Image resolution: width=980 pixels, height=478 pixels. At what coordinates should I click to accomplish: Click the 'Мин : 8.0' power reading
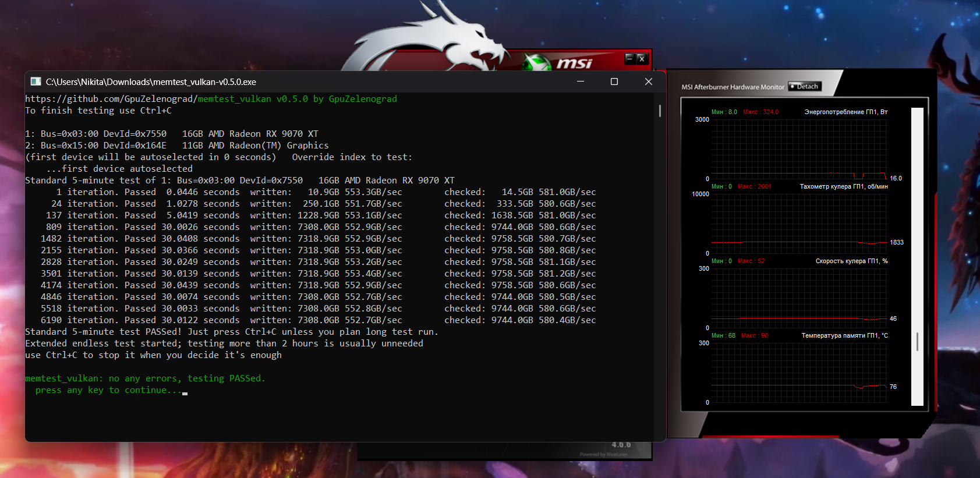coord(724,112)
